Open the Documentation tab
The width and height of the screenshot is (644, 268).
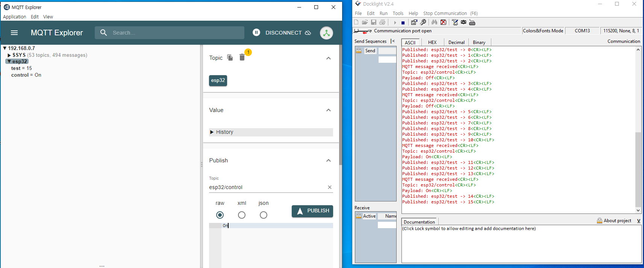pos(419,222)
